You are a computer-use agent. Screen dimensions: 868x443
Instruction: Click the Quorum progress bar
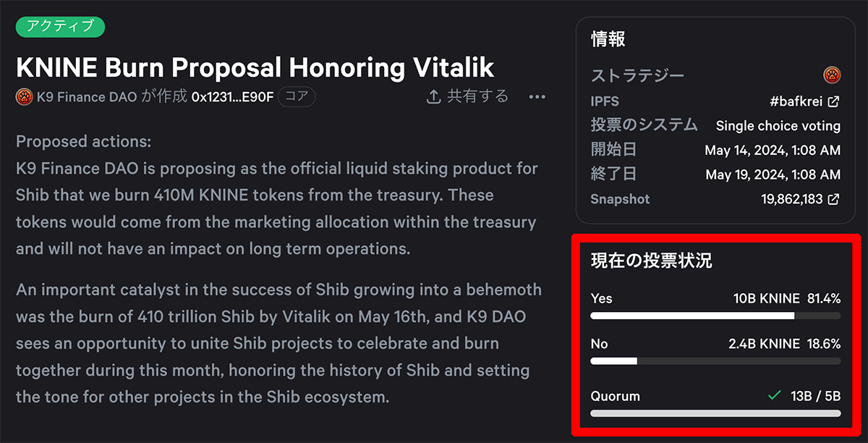[x=715, y=413]
